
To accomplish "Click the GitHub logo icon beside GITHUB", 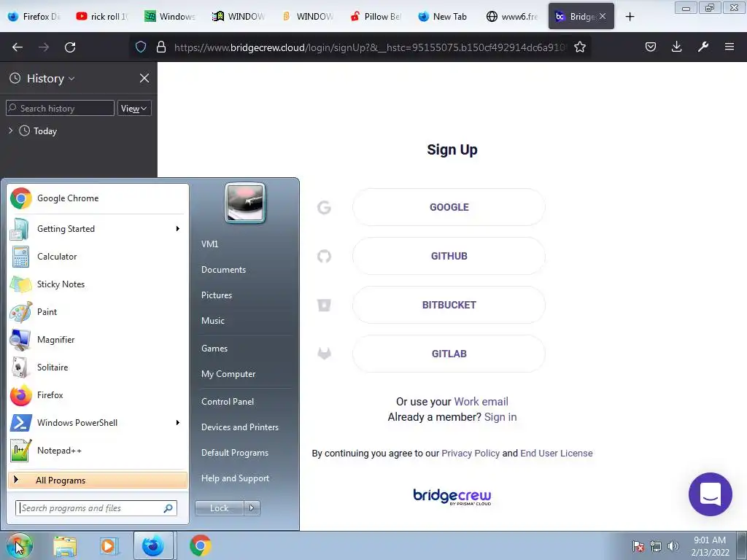I will 324,256.
